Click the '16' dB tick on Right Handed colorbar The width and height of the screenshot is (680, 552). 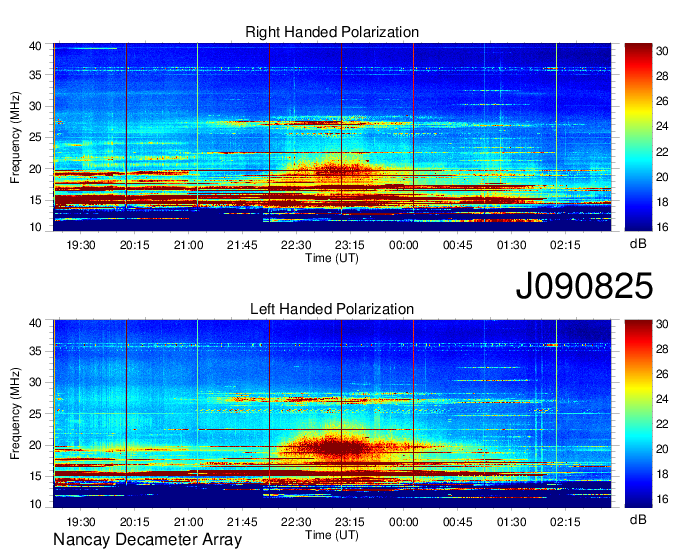tap(662, 227)
